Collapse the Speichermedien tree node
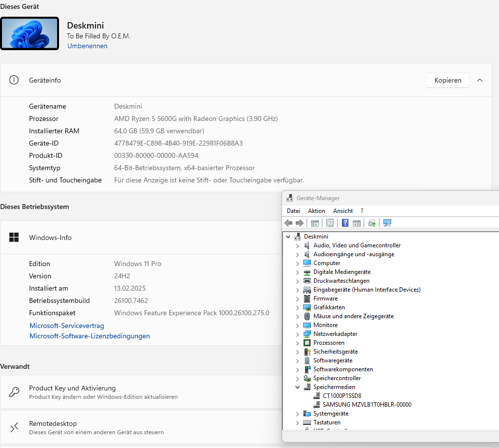 coord(298,388)
